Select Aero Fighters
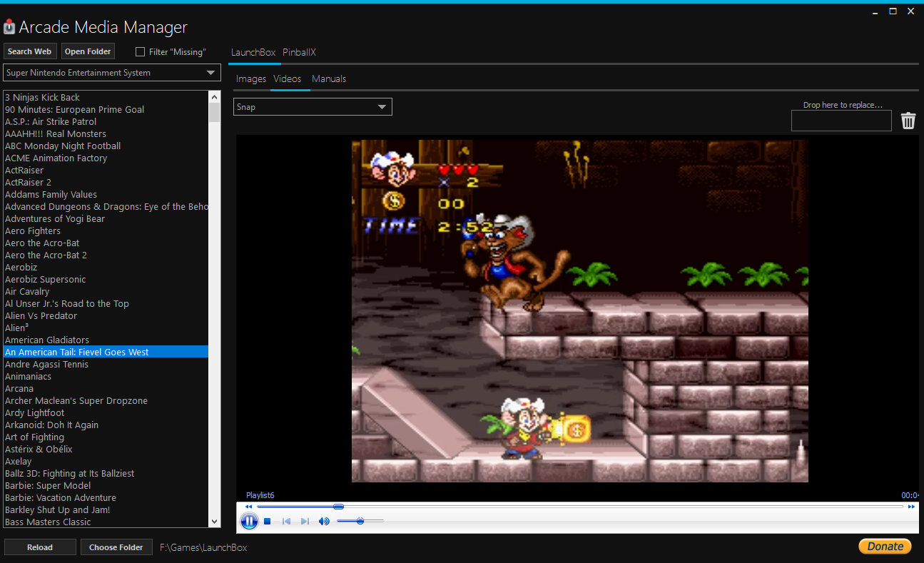Viewport: 924px width, 563px height. pos(106,230)
